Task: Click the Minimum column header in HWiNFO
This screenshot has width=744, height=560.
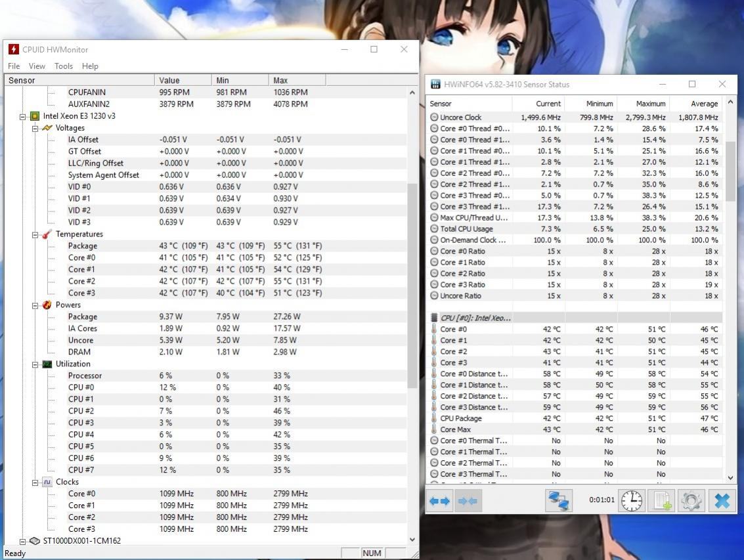Action: tap(591, 104)
